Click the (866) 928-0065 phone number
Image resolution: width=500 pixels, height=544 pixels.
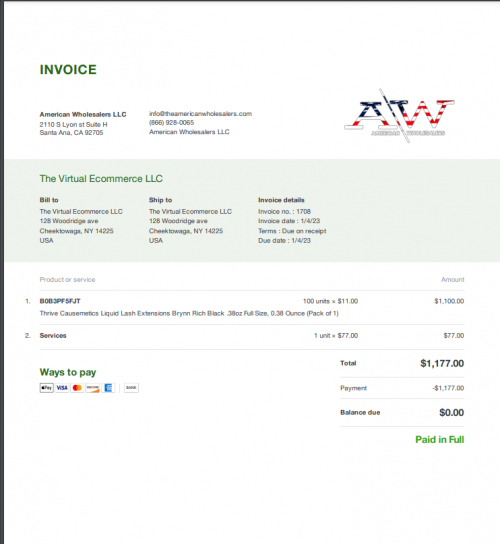(171, 122)
